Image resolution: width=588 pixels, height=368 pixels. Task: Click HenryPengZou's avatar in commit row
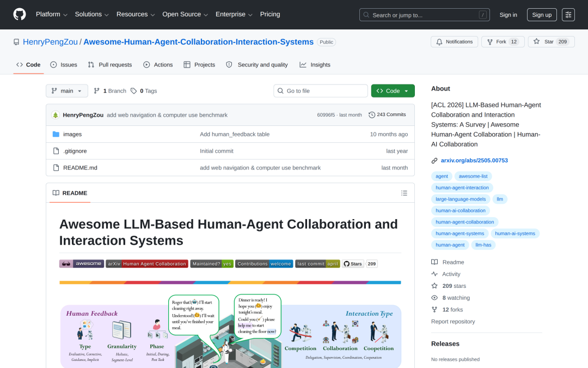56,115
